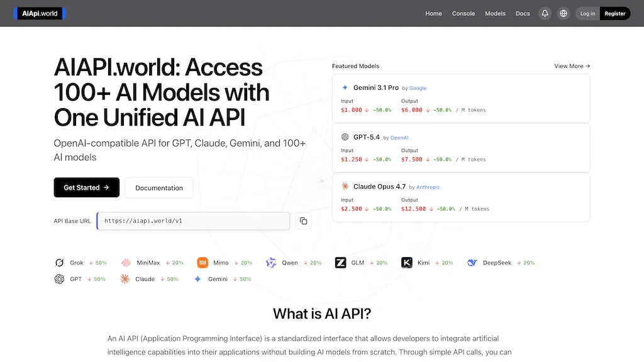Copy the API base URL
644x362 pixels.
[x=303, y=221]
